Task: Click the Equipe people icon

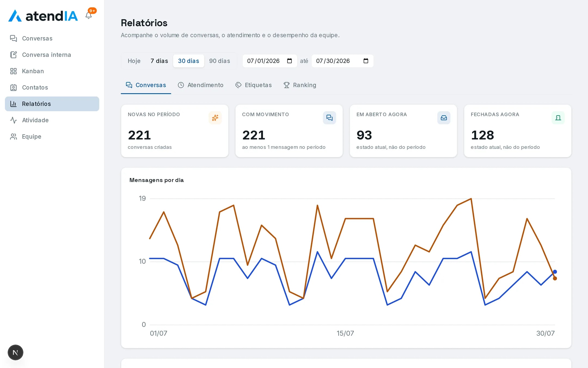Action: point(13,137)
